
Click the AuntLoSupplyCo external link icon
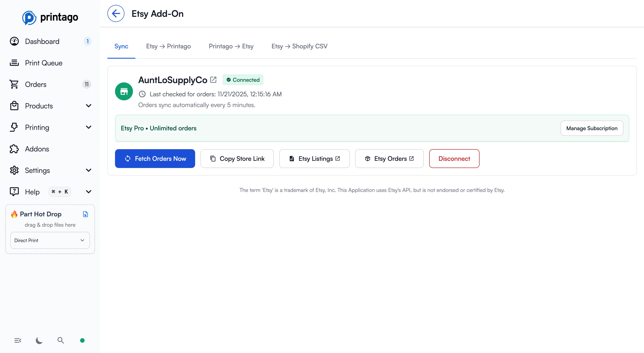(x=213, y=80)
